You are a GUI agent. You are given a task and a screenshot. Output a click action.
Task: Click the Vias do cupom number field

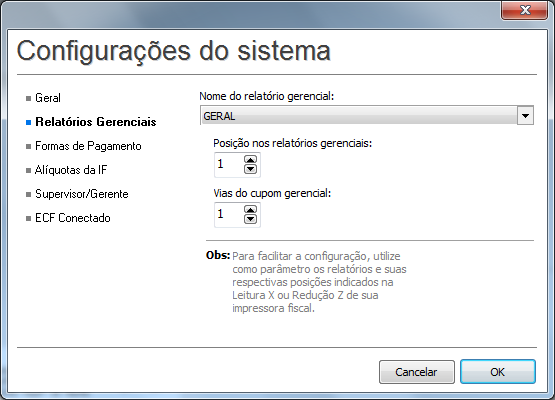click(229, 215)
